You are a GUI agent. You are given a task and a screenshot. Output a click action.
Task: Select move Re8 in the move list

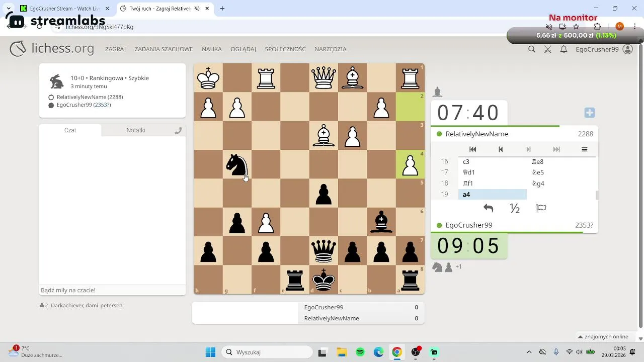tap(561, 161)
